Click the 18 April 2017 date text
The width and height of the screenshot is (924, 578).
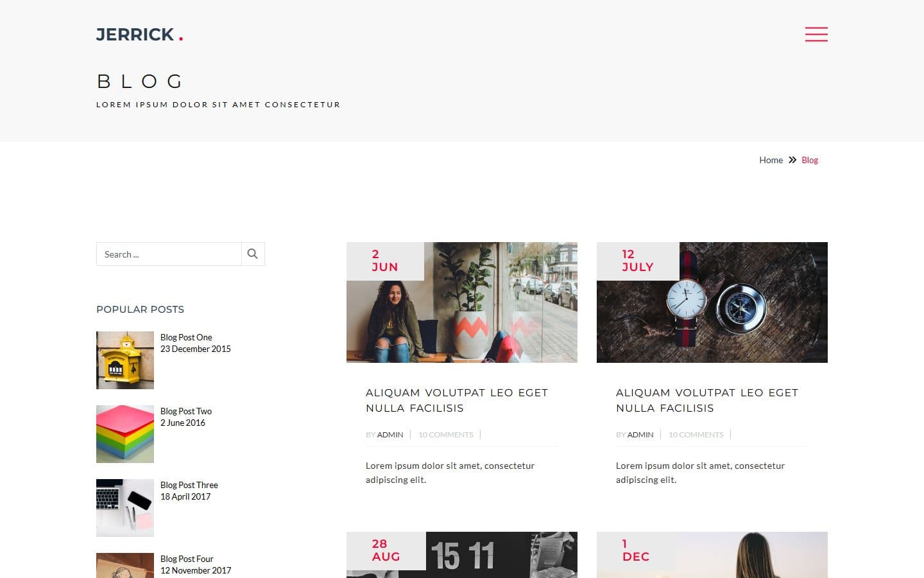pos(185,496)
